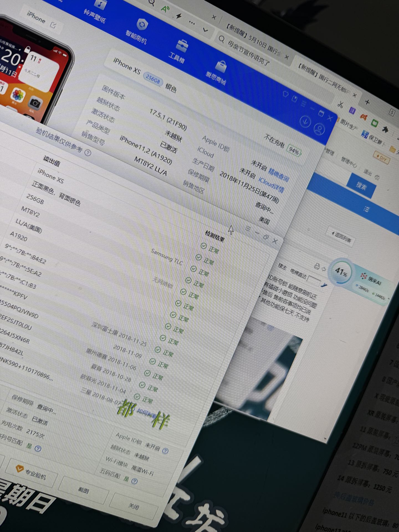Click the DIY button in forum header

pyautogui.click(x=382, y=158)
